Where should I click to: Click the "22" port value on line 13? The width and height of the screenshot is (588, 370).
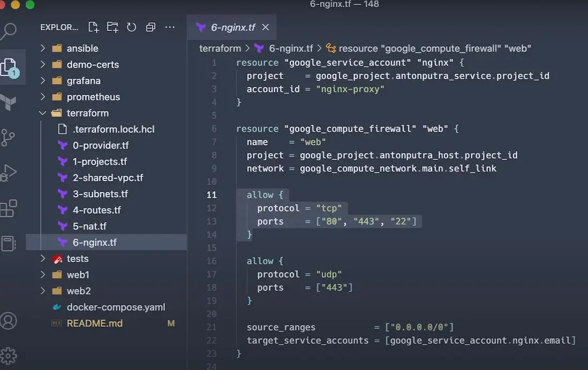click(401, 222)
